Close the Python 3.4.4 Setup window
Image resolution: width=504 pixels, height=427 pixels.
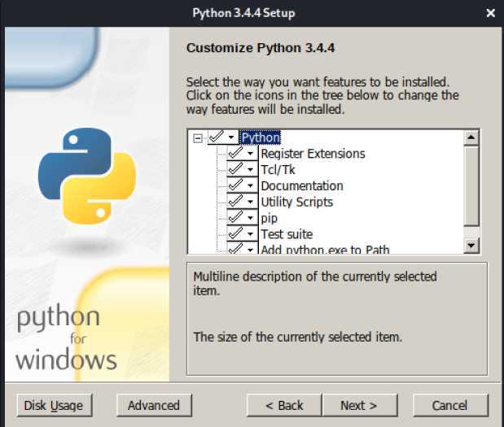pyautogui.click(x=491, y=13)
